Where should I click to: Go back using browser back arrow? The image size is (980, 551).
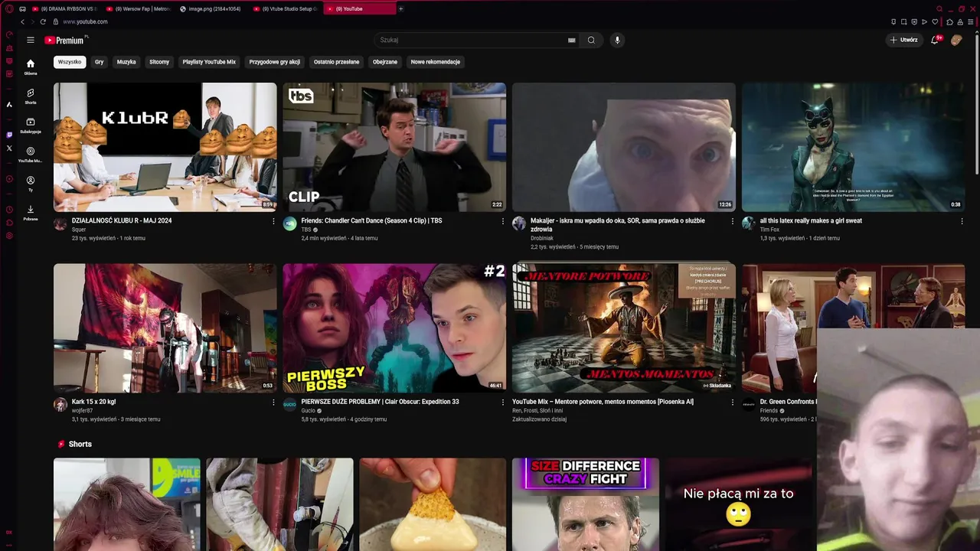[x=22, y=21]
